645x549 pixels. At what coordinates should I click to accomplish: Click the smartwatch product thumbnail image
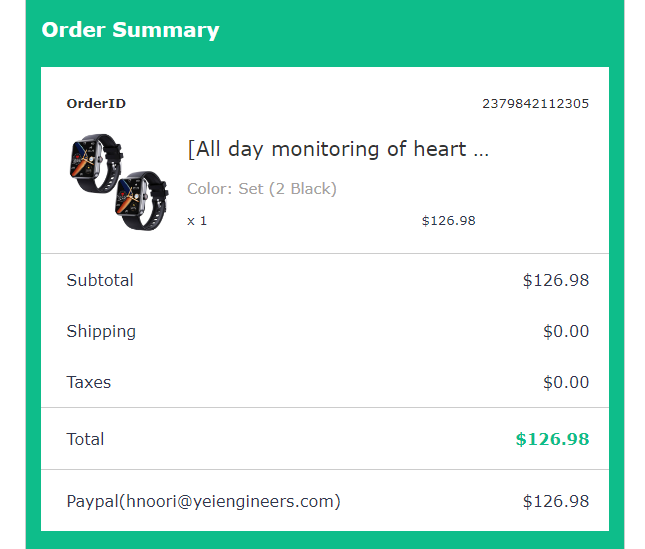point(118,180)
